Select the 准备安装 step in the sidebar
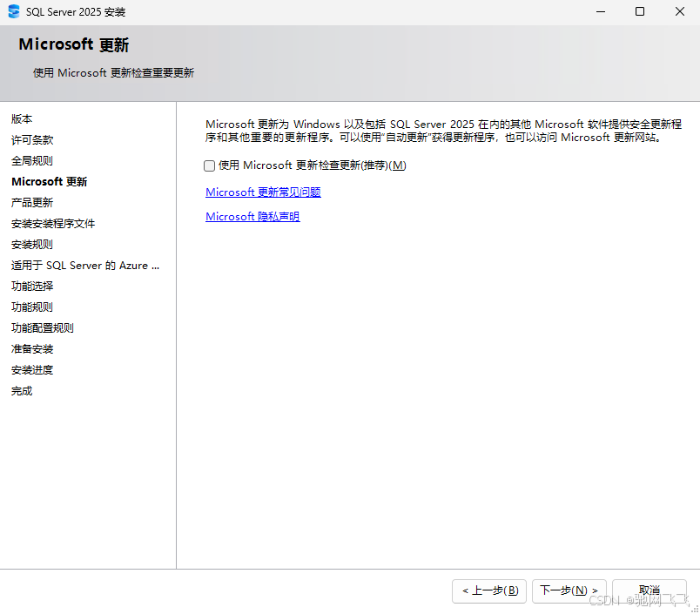Screen dimensions: 700x614 click(x=32, y=349)
